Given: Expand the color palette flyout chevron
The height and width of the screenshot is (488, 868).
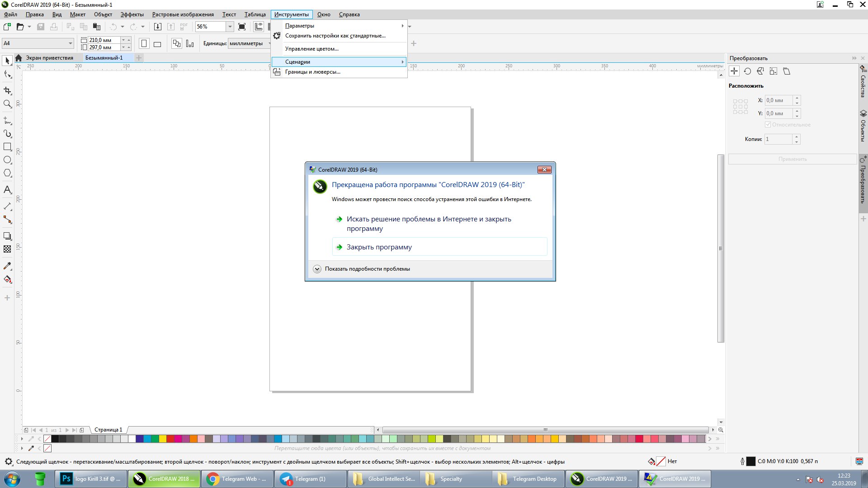Looking at the screenshot, I should click(x=717, y=439).
